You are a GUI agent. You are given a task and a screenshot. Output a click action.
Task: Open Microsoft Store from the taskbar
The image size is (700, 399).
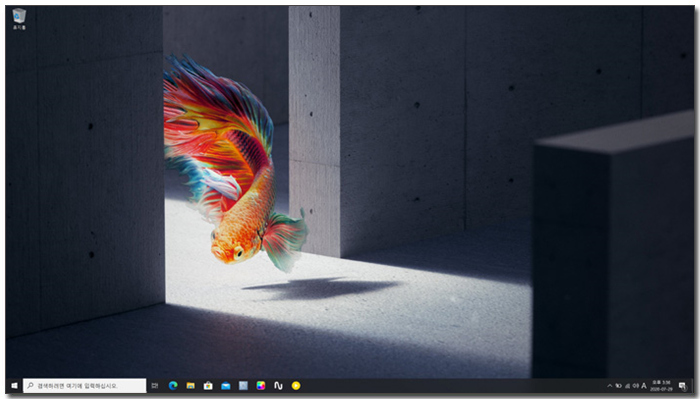click(208, 386)
